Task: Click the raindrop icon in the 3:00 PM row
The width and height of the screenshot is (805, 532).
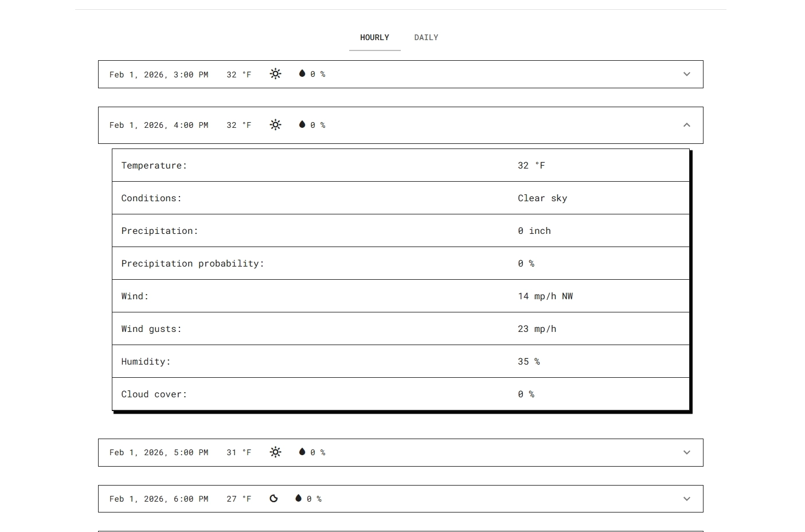Action: (302, 73)
